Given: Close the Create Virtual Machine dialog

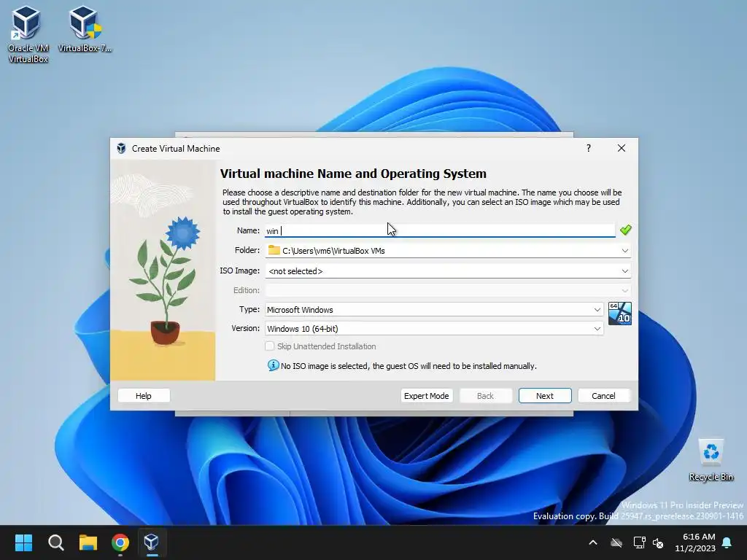Looking at the screenshot, I should [x=622, y=148].
